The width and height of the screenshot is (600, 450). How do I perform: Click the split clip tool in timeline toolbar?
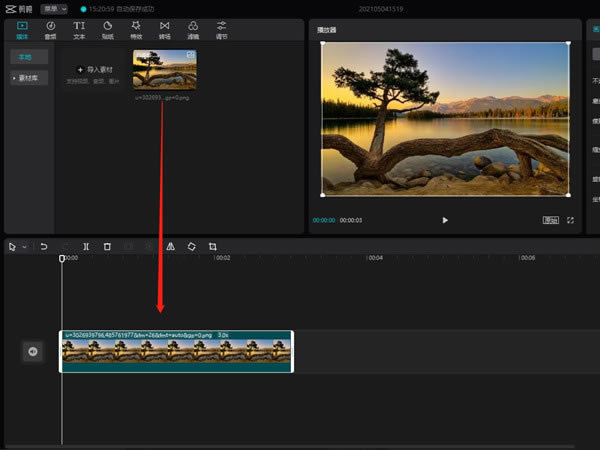coord(86,246)
